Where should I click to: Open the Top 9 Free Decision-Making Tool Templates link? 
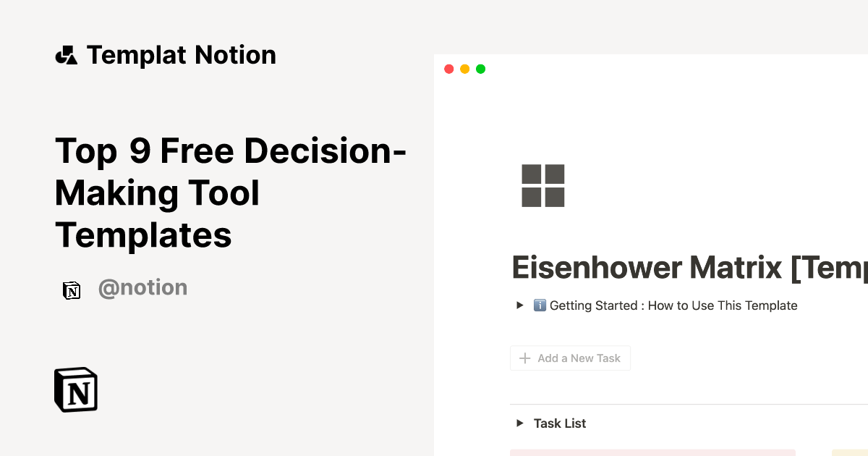pos(230,193)
